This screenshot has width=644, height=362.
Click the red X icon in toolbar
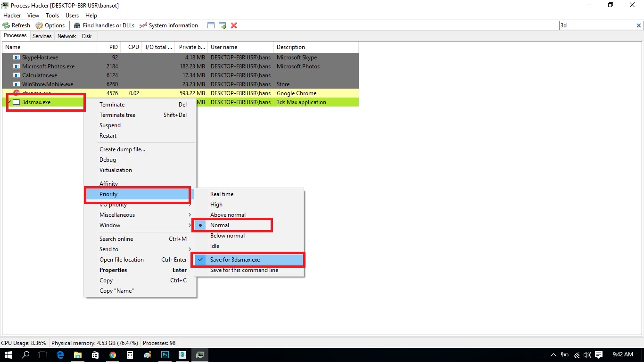234,25
